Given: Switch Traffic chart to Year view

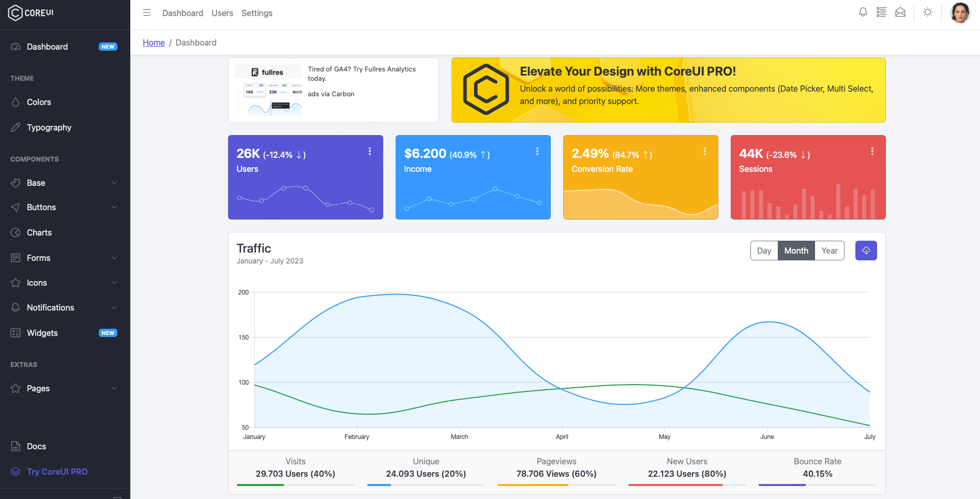Looking at the screenshot, I should coord(829,251).
